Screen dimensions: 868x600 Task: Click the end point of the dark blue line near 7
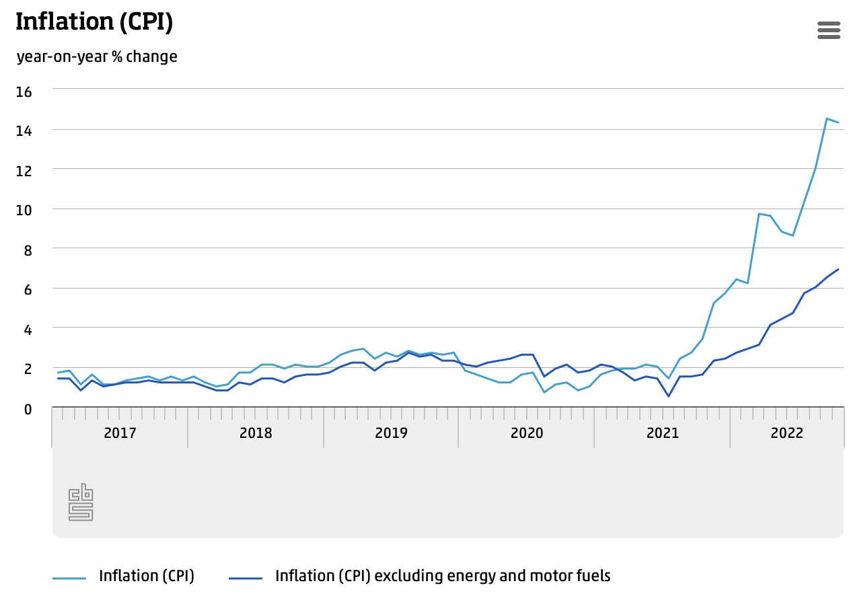point(838,269)
